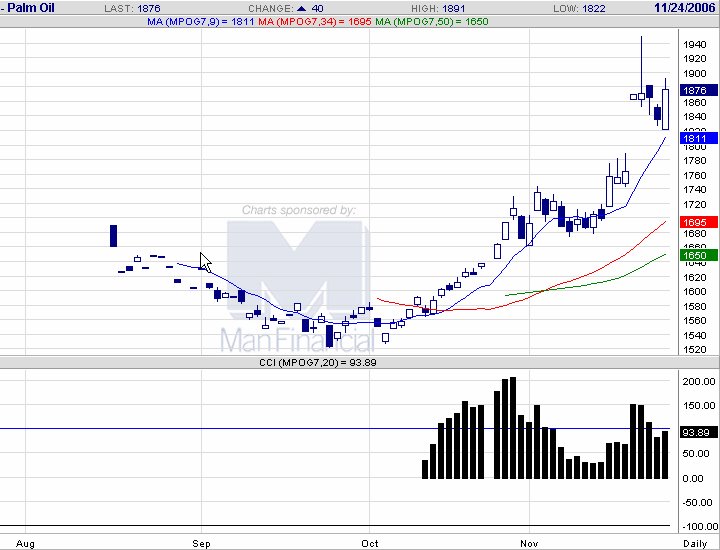Screen dimensions: 720x550
Task: Click the tallest CCI histogram bar
Action: 513,428
